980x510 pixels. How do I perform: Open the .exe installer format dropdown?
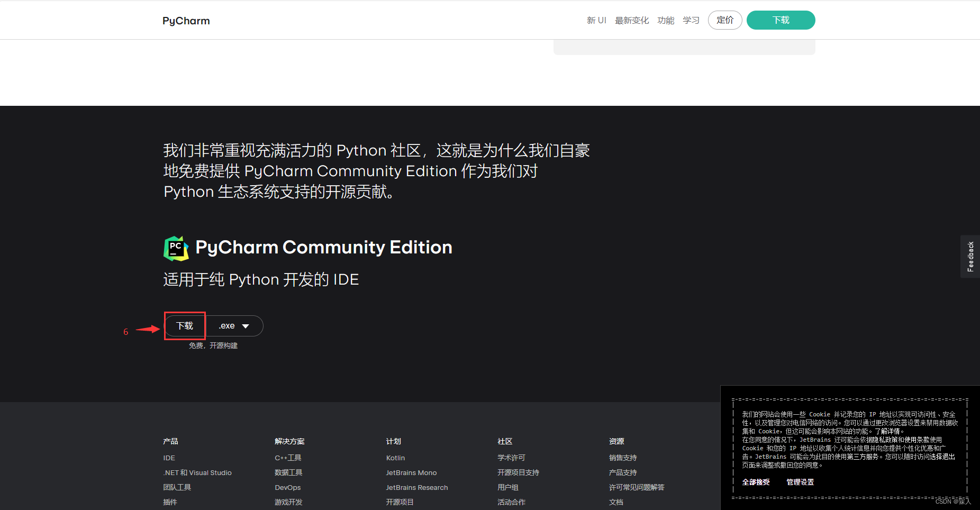click(x=234, y=325)
